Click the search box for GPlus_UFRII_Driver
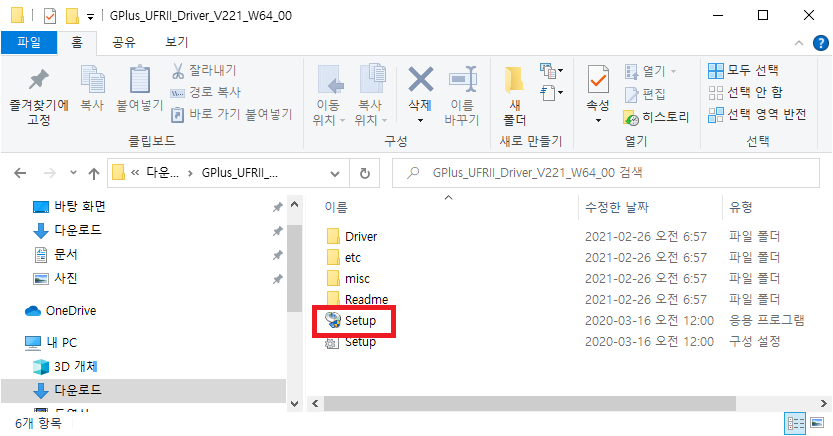The height and width of the screenshot is (436, 833). [606, 173]
